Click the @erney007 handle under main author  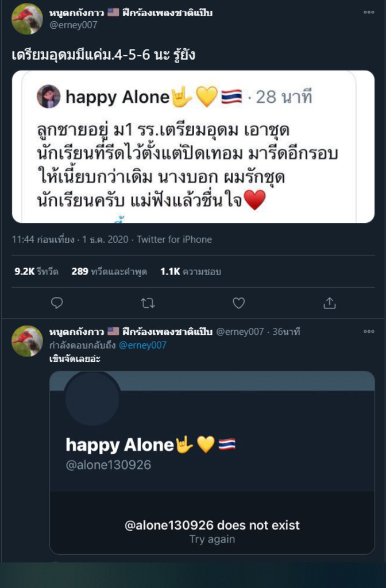point(73,25)
